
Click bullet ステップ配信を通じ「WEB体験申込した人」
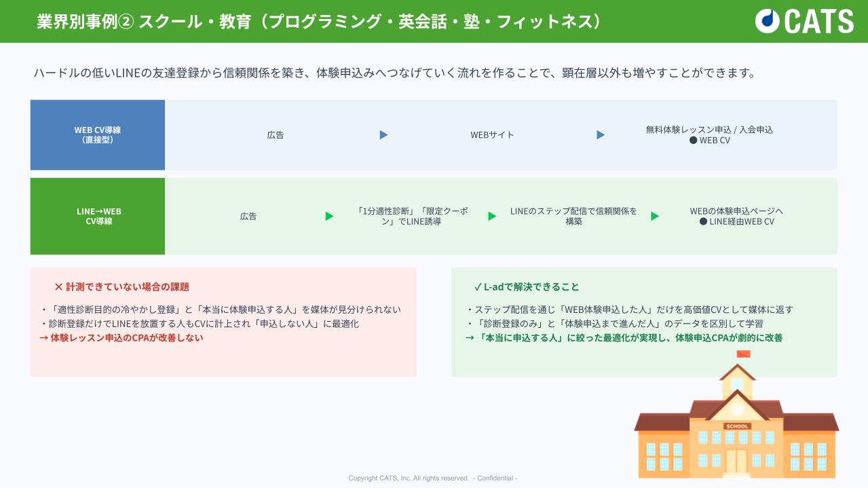(629, 309)
